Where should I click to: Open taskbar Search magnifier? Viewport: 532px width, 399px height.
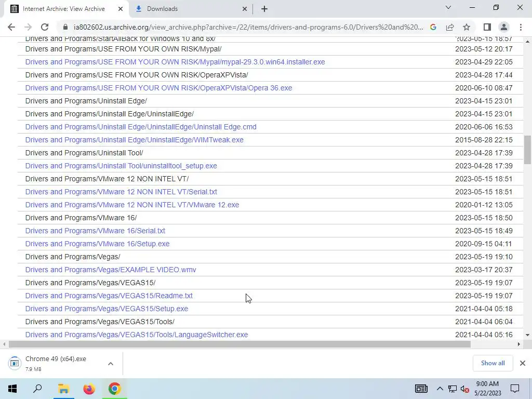point(37,389)
